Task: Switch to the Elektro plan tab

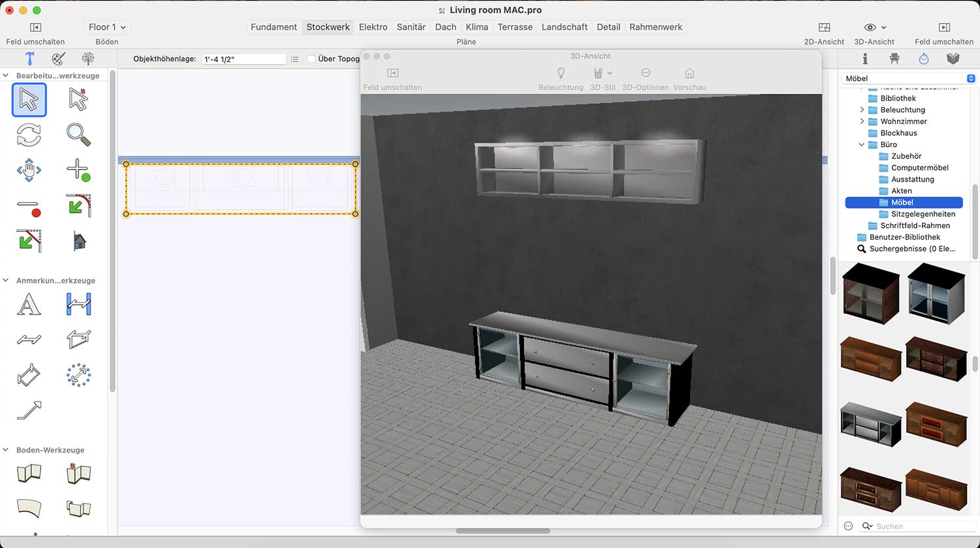Action: (x=373, y=27)
